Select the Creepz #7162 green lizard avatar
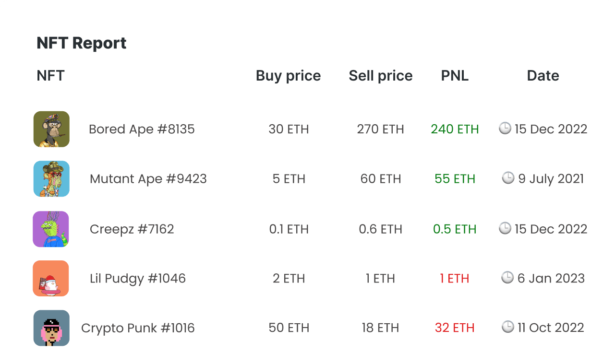This screenshot has width=615, height=364. coord(51,229)
